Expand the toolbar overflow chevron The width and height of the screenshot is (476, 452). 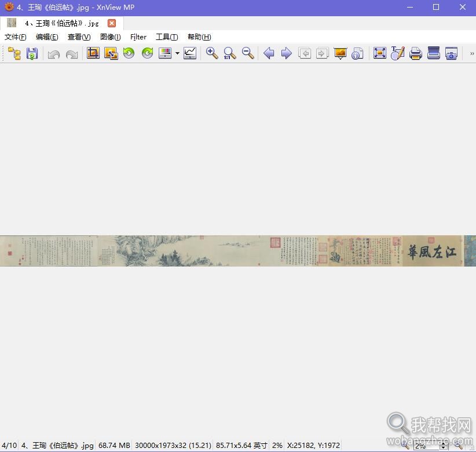(x=472, y=54)
